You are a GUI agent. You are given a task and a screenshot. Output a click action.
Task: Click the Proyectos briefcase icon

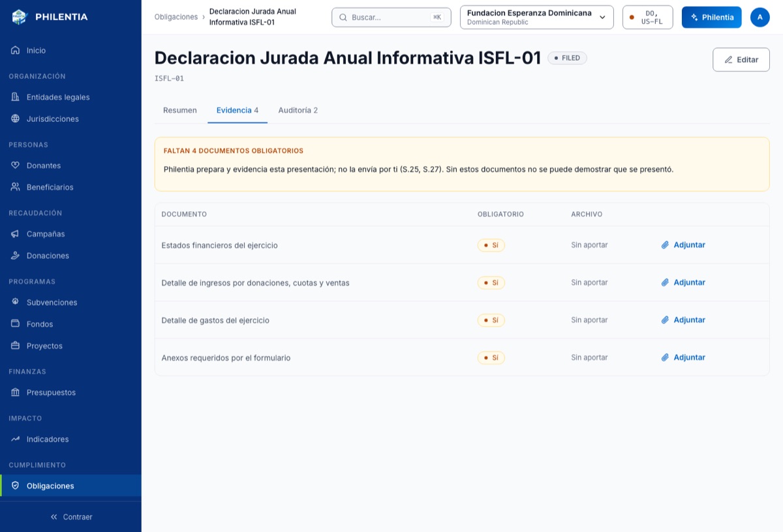[16, 346]
